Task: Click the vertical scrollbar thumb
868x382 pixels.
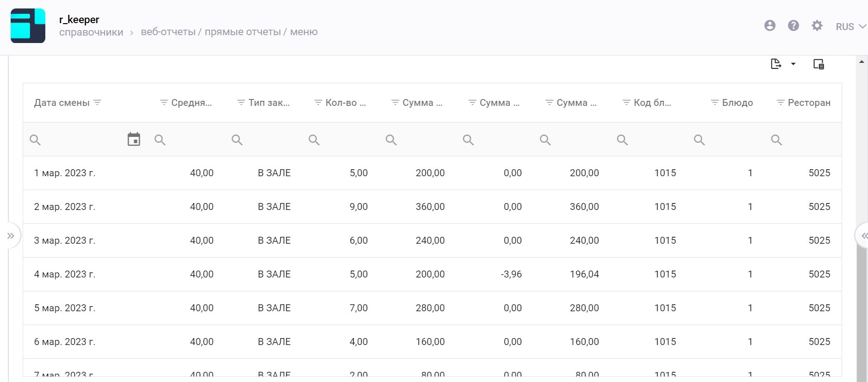Action: 862,310
